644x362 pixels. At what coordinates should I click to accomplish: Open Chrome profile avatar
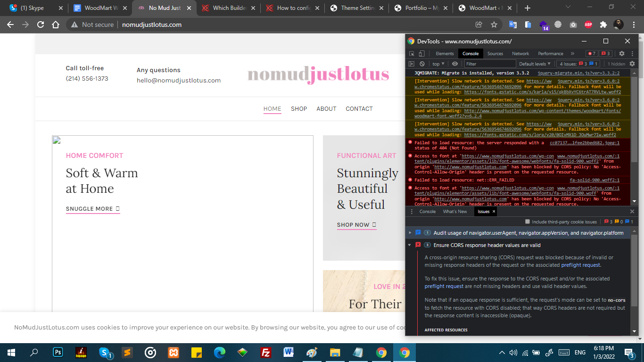(618, 25)
